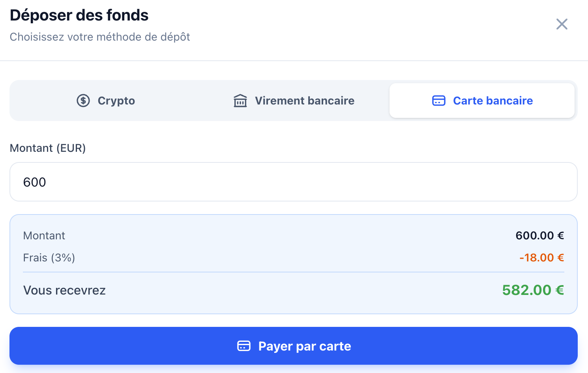Open the Carte bancaire tab
Image resolution: width=588 pixels, height=373 pixels.
[x=482, y=101]
